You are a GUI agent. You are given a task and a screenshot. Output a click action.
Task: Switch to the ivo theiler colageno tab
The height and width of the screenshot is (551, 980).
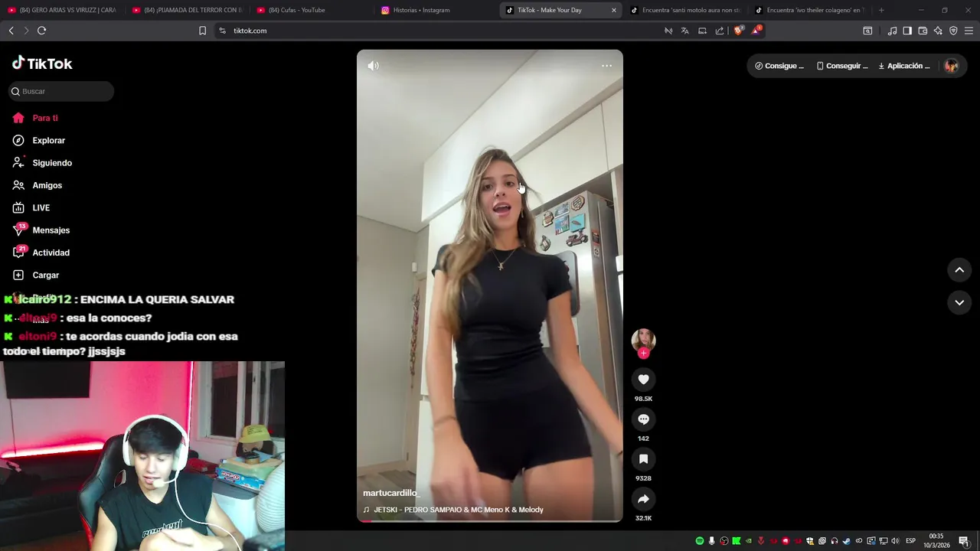(810, 10)
